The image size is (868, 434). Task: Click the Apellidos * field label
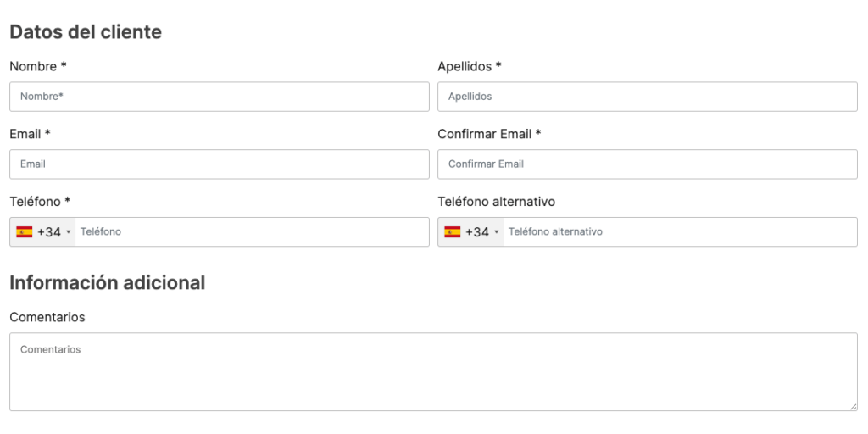(470, 67)
